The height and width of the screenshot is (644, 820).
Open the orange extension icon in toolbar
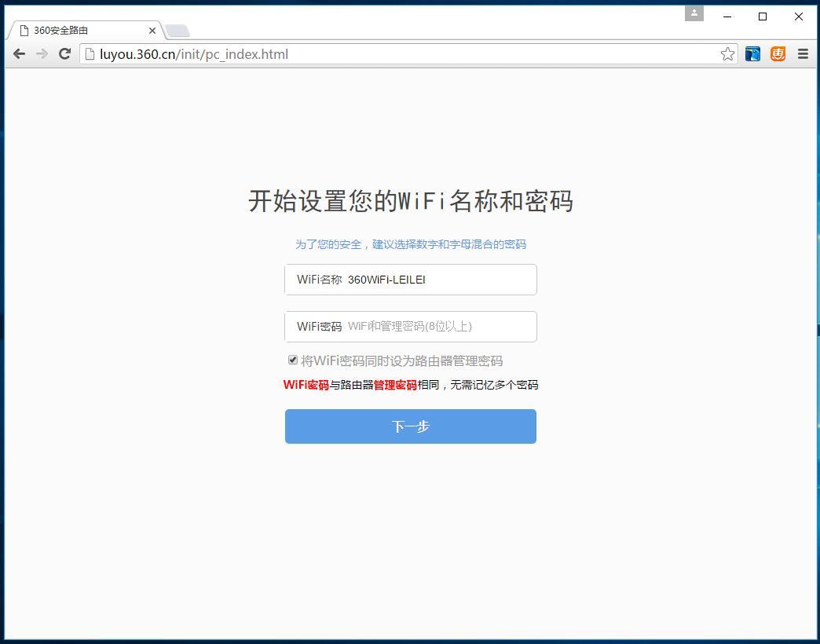778,53
